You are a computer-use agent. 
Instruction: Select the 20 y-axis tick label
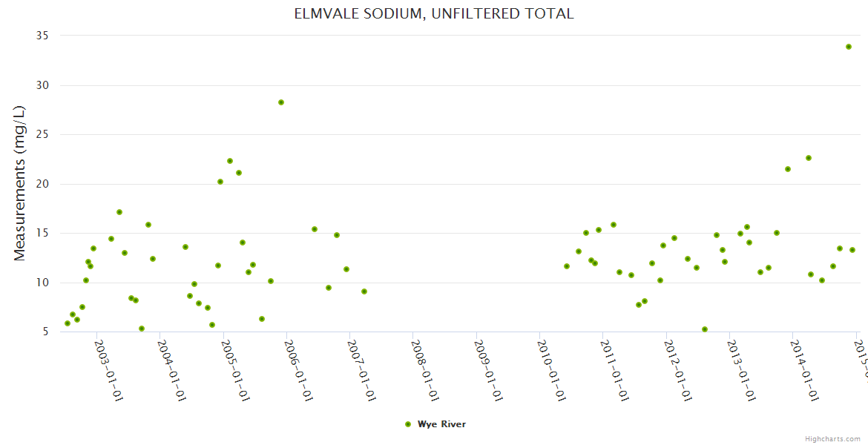[42, 184]
